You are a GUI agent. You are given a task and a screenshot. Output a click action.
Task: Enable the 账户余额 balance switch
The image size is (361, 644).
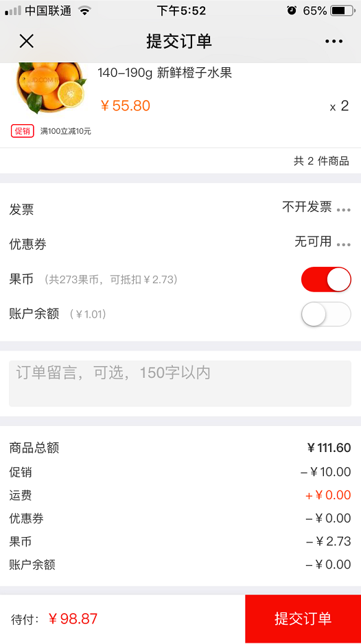point(326,314)
